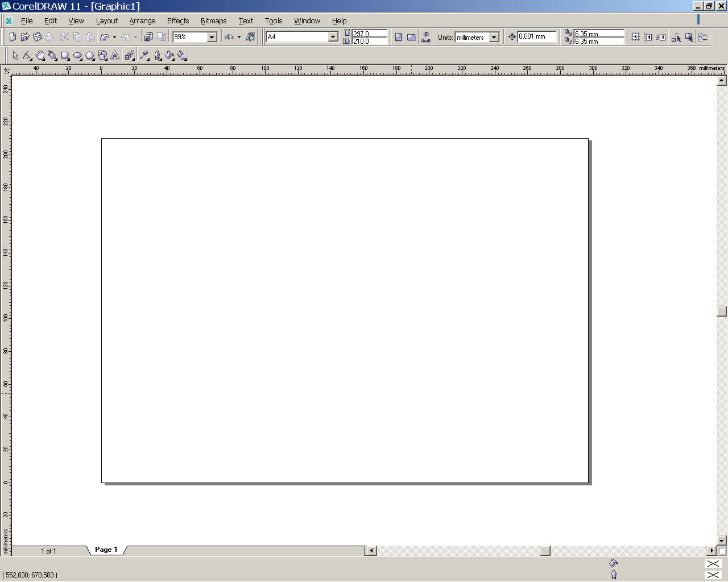Open the A4 paper type dropdown

click(333, 37)
